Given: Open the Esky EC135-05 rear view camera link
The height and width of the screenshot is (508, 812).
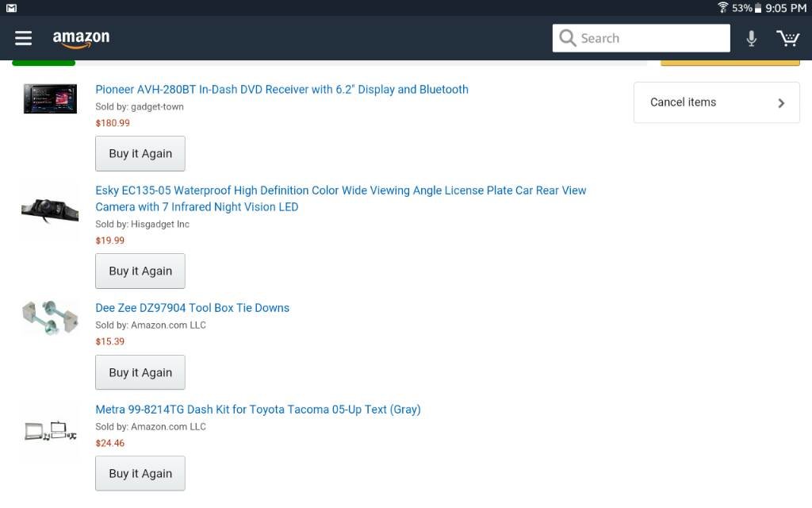Looking at the screenshot, I should [x=341, y=198].
